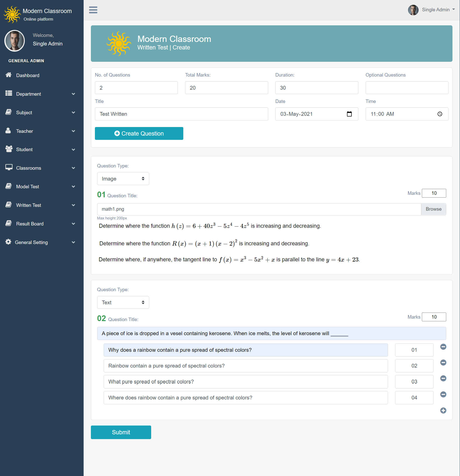Expand the Classrooms menu chevron
460x476 pixels.
[73, 168]
